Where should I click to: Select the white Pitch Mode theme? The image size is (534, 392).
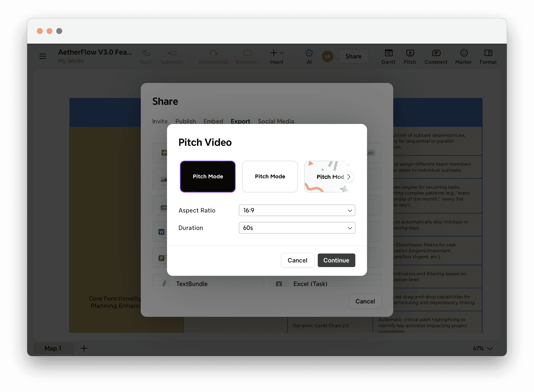[x=270, y=177]
